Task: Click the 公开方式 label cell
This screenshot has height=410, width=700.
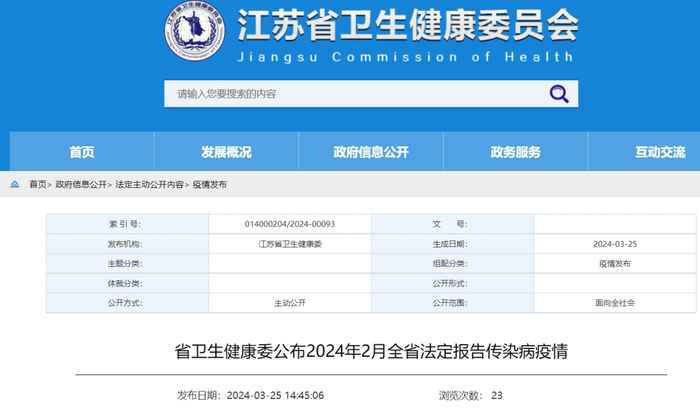Action: (x=127, y=303)
